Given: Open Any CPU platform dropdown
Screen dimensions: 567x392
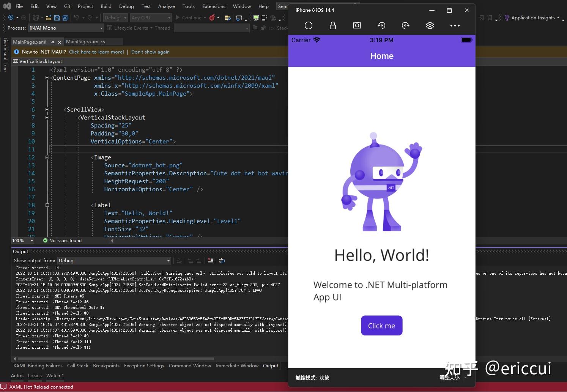Looking at the screenshot, I should pyautogui.click(x=151, y=17).
